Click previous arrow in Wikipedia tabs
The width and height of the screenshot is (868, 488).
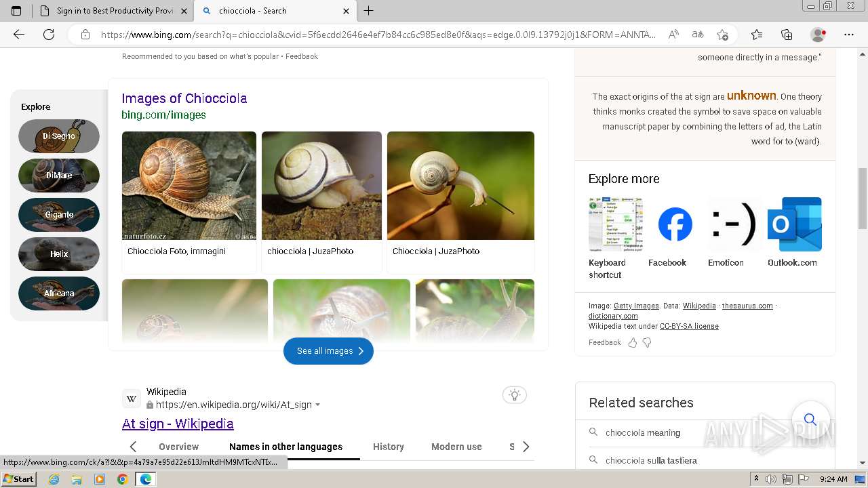[x=133, y=447]
